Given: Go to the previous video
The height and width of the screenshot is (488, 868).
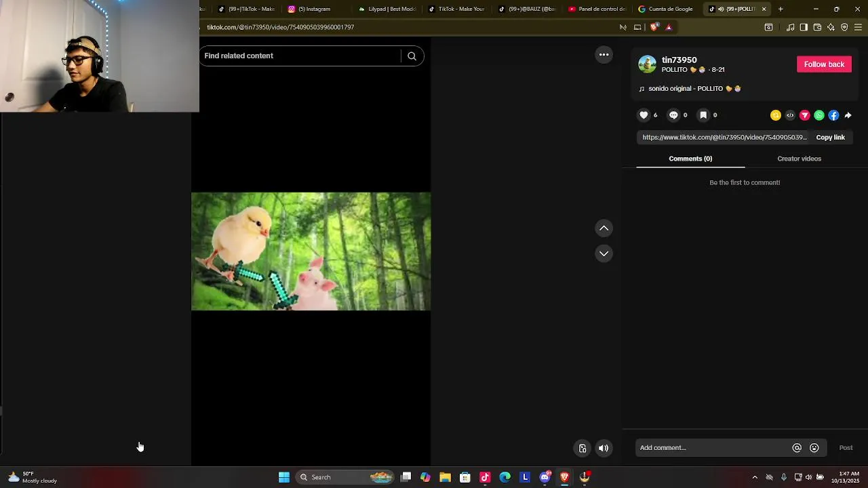Looking at the screenshot, I should pyautogui.click(x=604, y=228).
